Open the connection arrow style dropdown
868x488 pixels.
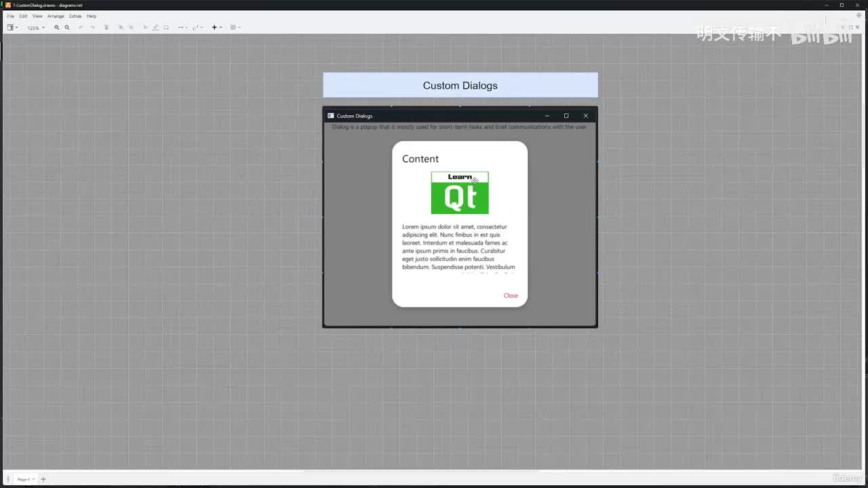(182, 28)
